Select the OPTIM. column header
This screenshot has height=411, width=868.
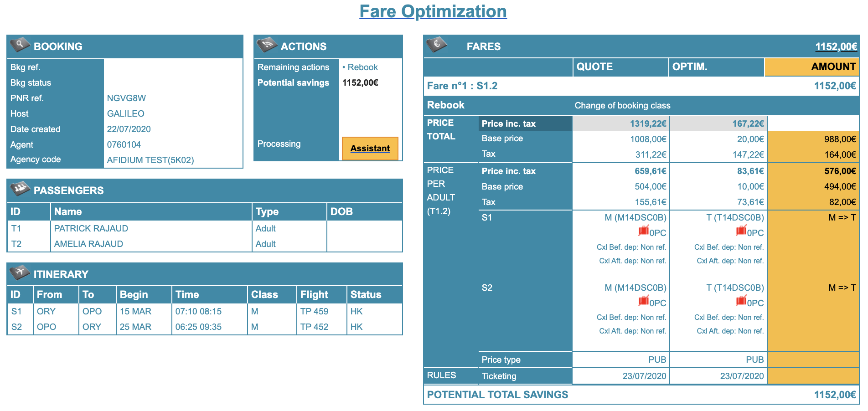pyautogui.click(x=690, y=67)
